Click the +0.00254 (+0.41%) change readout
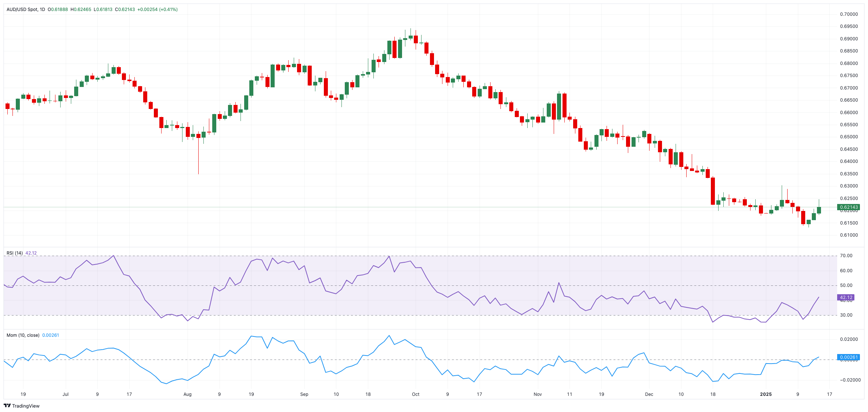 [158, 10]
